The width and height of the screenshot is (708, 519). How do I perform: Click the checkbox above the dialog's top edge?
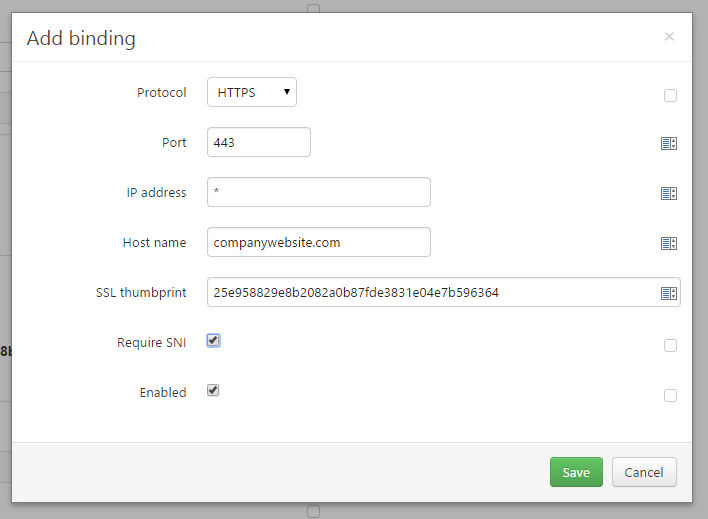pyautogui.click(x=313, y=8)
